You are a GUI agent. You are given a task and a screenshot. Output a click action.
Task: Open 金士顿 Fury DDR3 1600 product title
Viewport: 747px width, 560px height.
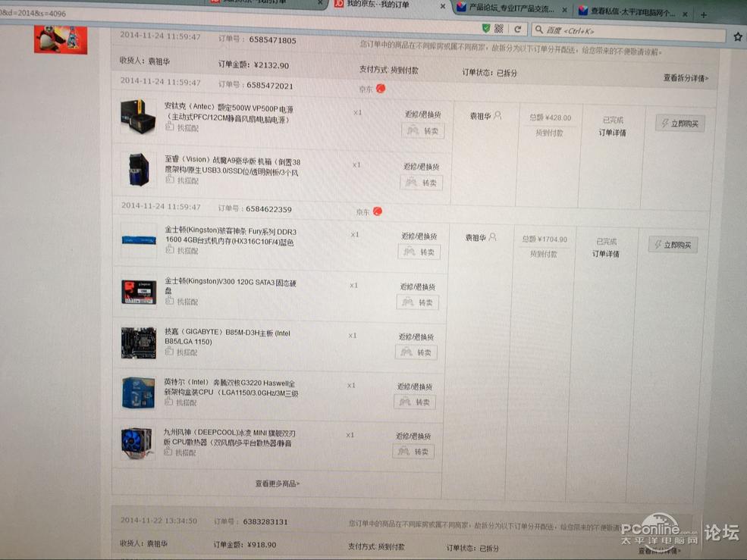point(231,236)
